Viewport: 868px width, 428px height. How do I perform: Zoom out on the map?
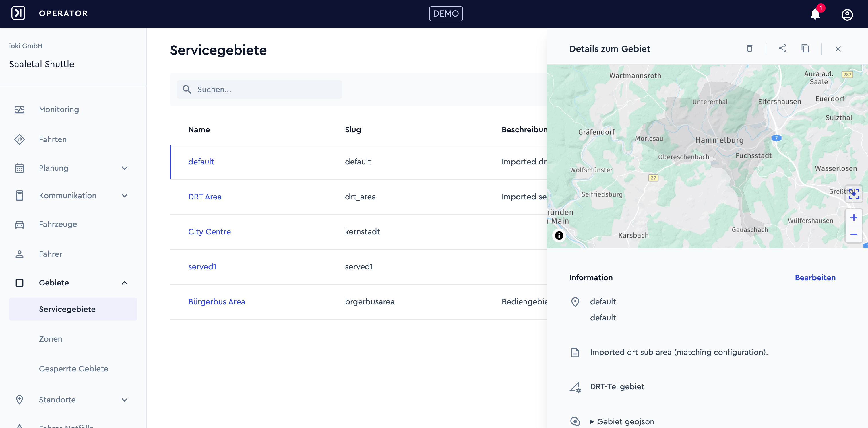(x=854, y=234)
